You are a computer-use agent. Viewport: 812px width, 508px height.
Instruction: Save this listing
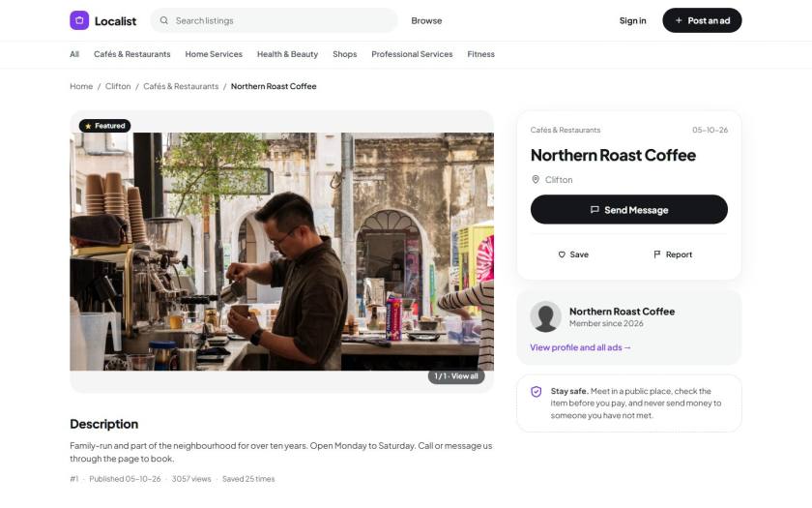coord(573,254)
